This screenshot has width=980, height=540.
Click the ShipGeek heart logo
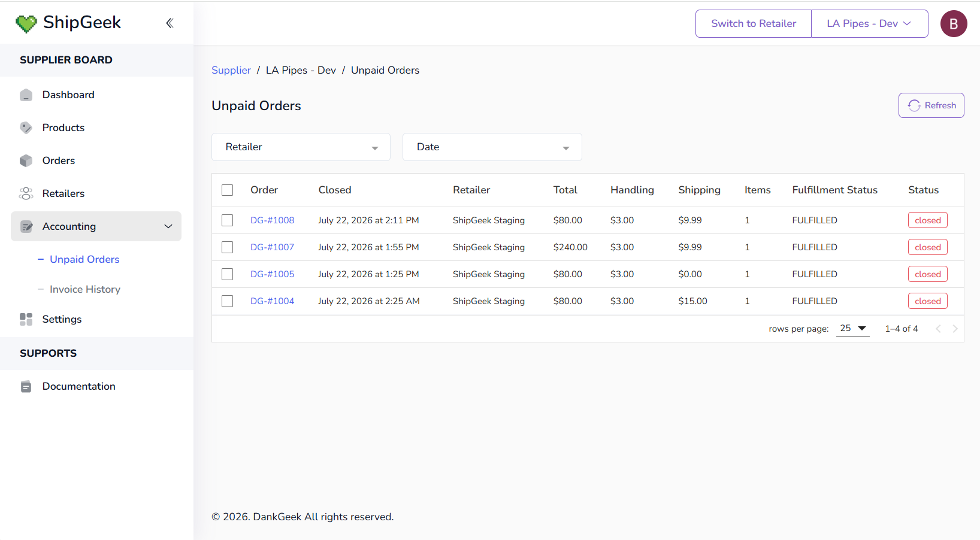tap(26, 23)
